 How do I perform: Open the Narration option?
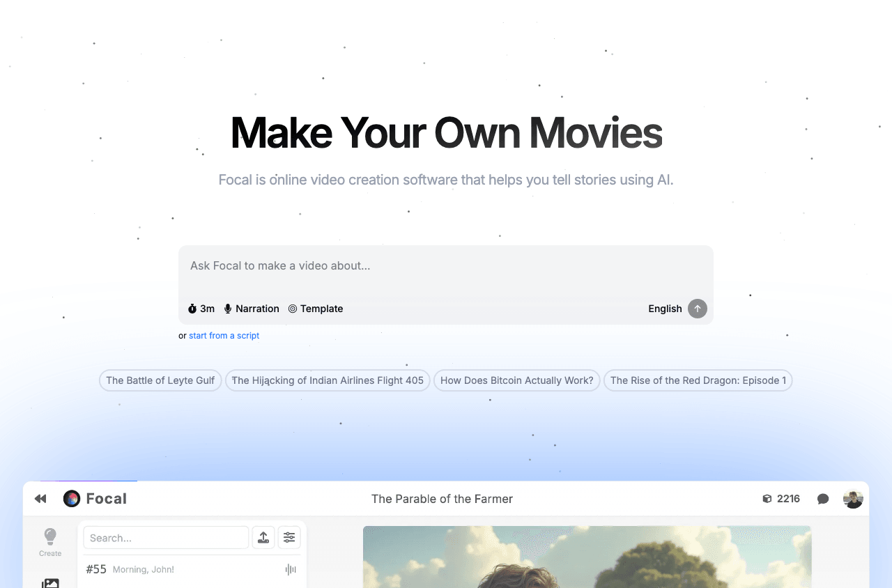(252, 309)
